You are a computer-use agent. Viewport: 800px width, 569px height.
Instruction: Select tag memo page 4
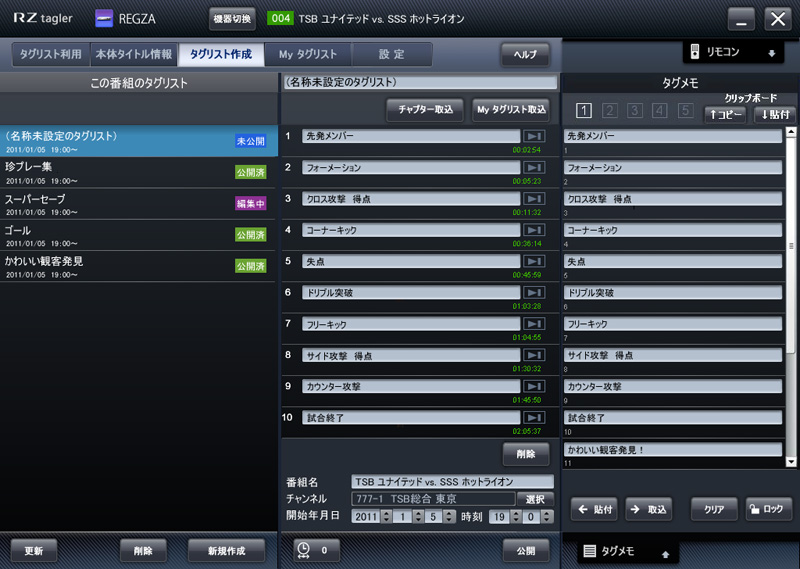pos(660,110)
